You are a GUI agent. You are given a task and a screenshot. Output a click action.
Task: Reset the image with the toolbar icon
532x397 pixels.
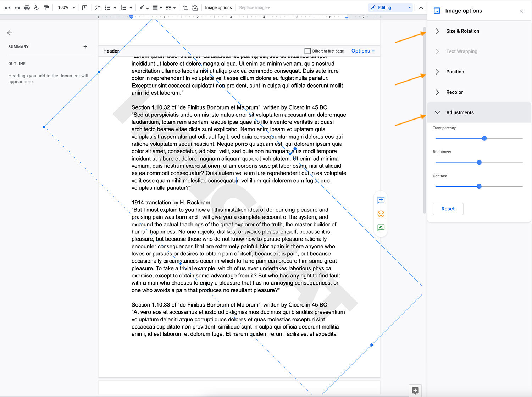(195, 7)
